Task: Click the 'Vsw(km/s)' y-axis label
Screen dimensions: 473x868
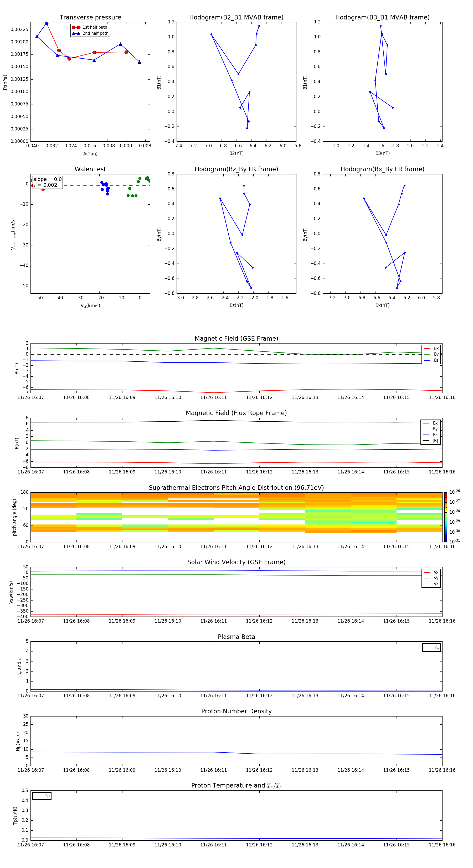Action: [x=11, y=592]
